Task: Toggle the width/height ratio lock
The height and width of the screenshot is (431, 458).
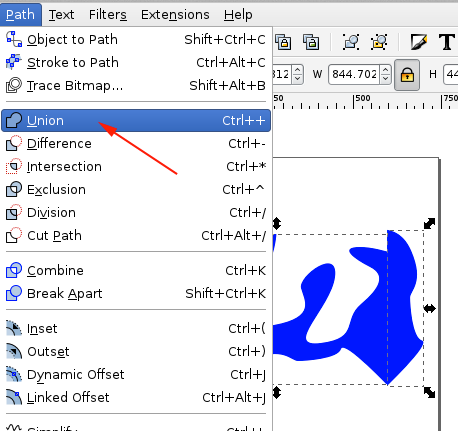Action: click(407, 75)
